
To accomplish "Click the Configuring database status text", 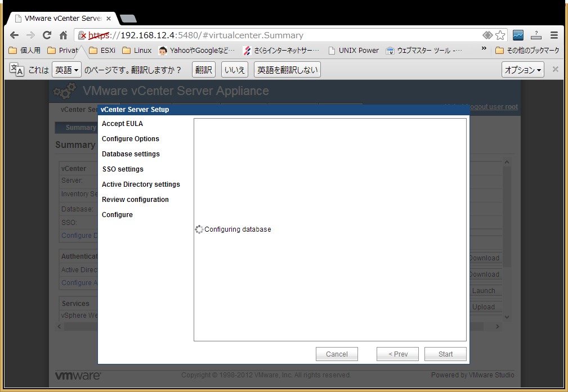I will (x=238, y=229).
